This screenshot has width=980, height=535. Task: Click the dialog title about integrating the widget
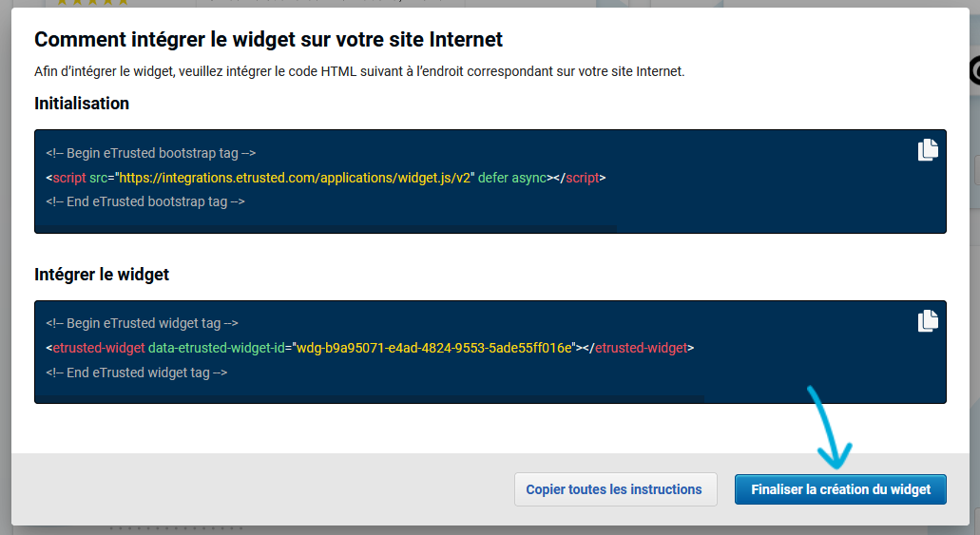[268, 40]
